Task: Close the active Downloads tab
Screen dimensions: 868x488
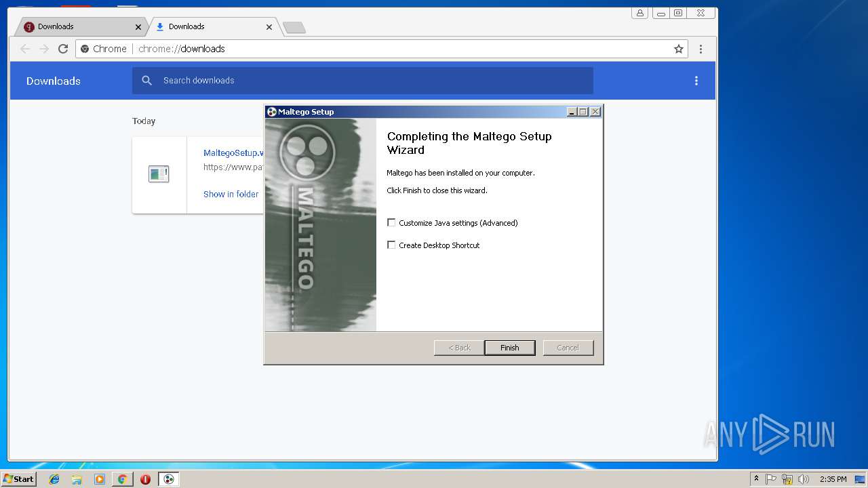Action: (269, 27)
